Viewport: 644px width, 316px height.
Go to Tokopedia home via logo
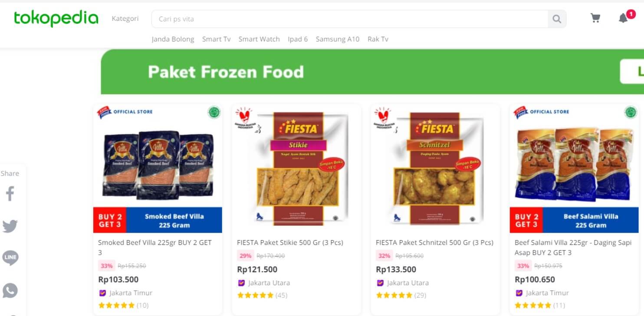(x=56, y=19)
